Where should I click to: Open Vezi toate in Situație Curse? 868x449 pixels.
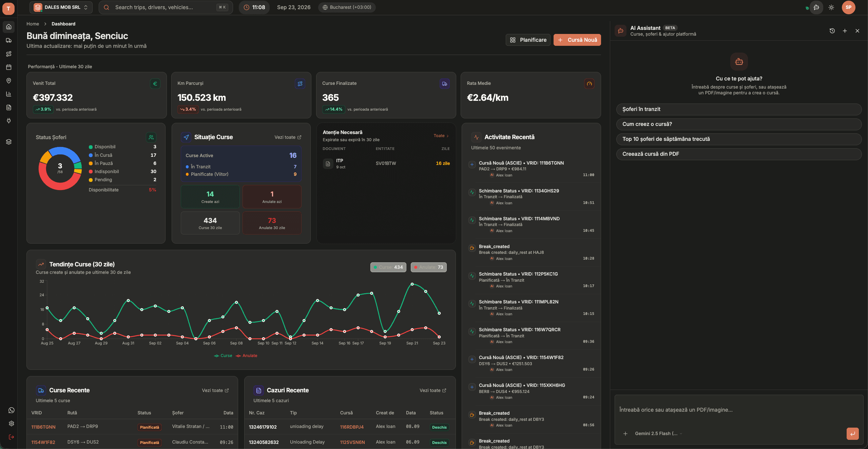click(x=288, y=137)
